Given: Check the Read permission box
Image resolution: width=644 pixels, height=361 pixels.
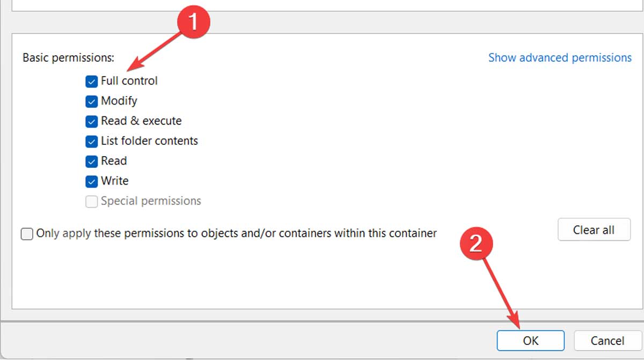Looking at the screenshot, I should pos(91,161).
